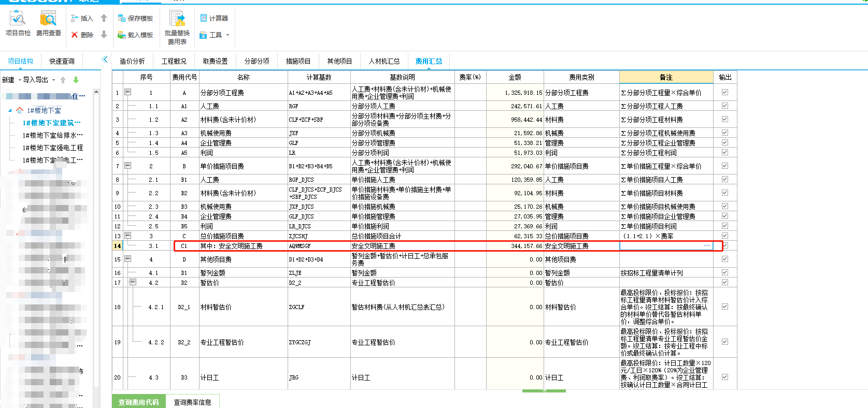868x408 pixels.
Task: Click the green splitter handle below table
Action: pos(544,391)
